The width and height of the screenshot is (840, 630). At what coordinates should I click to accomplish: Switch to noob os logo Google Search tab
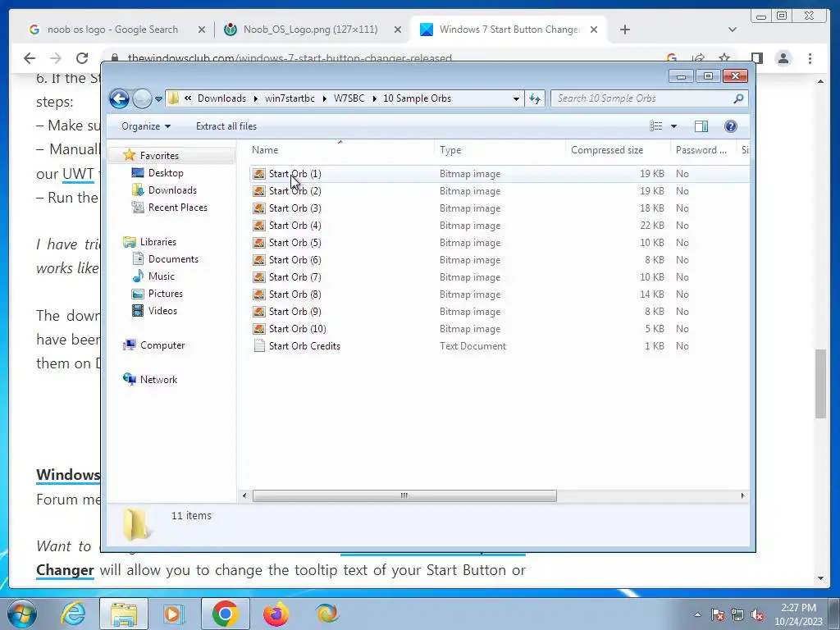tap(112, 30)
